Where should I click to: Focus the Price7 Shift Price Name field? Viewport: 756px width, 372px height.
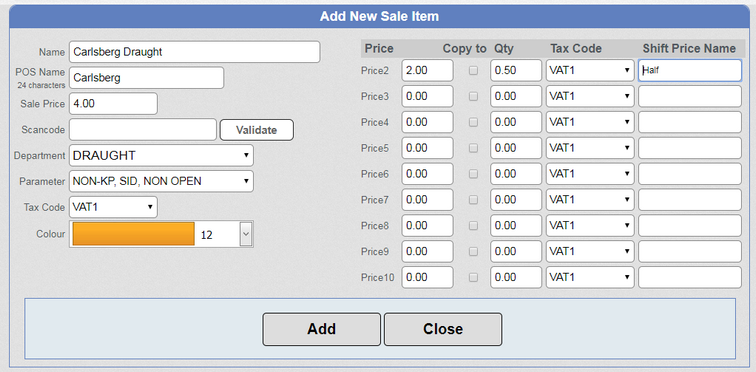[x=690, y=199]
